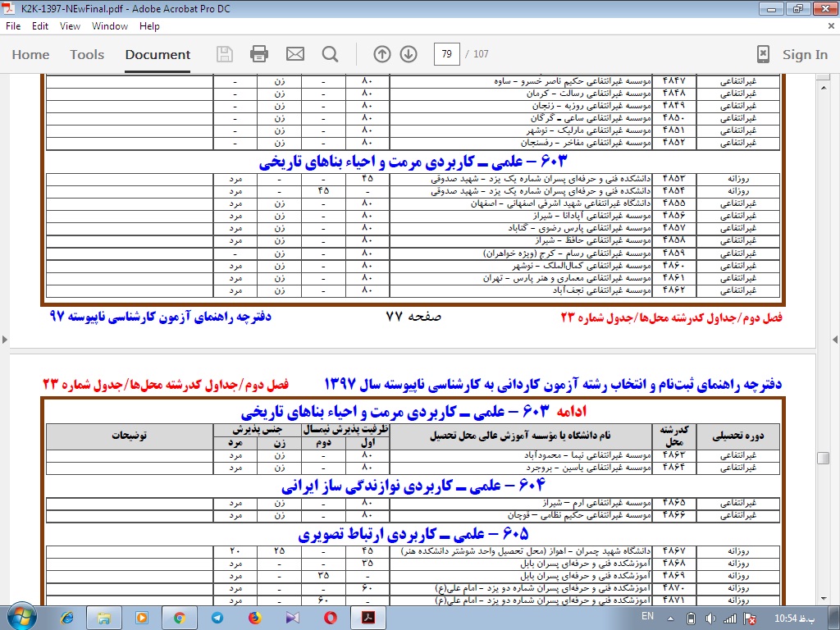
Task: Open the Find text magnifier icon
Action: pos(330,54)
